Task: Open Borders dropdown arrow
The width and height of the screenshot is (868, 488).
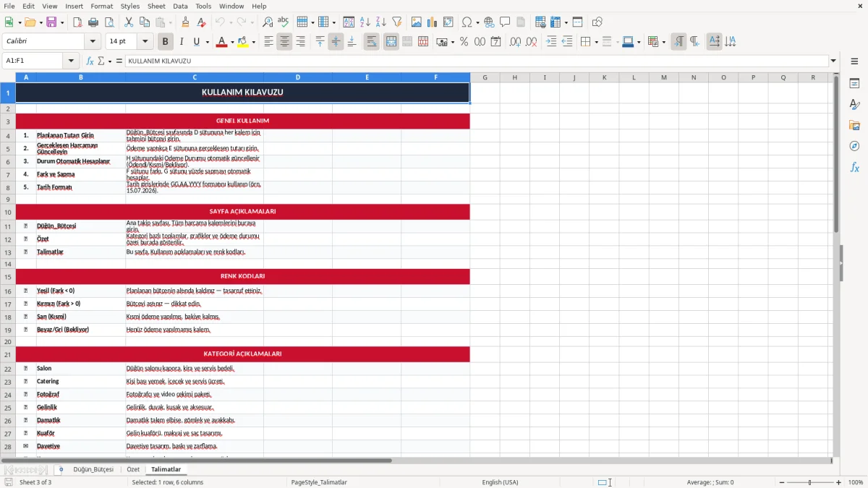Action: point(596,42)
